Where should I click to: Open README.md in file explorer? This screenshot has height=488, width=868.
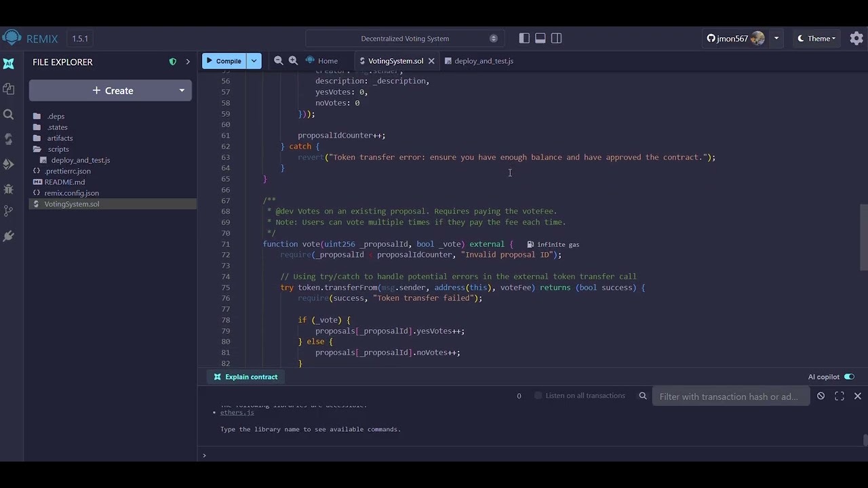click(x=64, y=182)
